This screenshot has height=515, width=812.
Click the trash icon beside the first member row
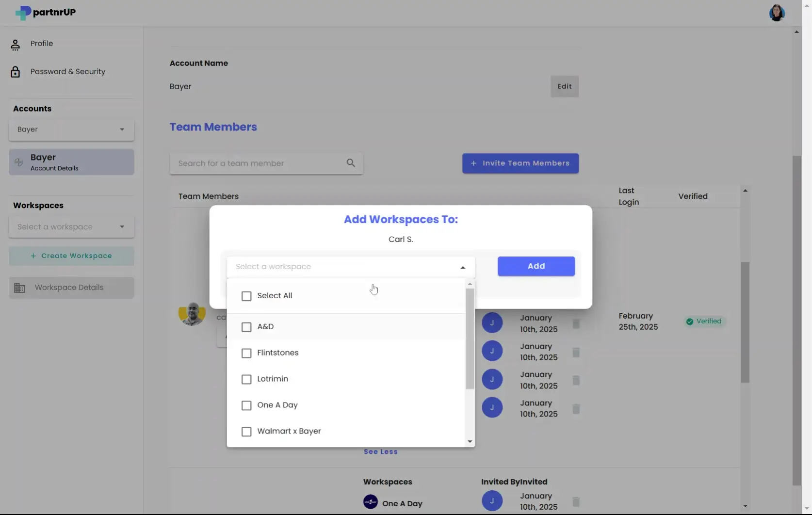[x=576, y=324]
